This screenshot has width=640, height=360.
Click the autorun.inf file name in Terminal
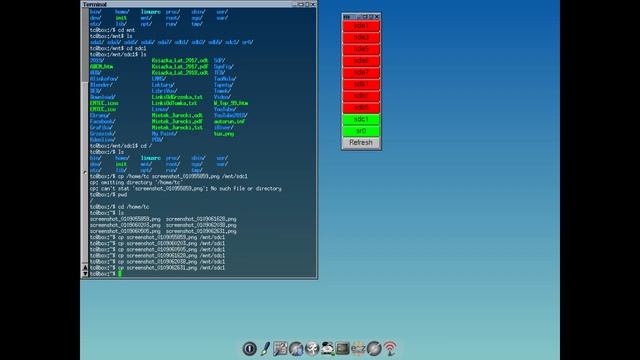coord(229,121)
